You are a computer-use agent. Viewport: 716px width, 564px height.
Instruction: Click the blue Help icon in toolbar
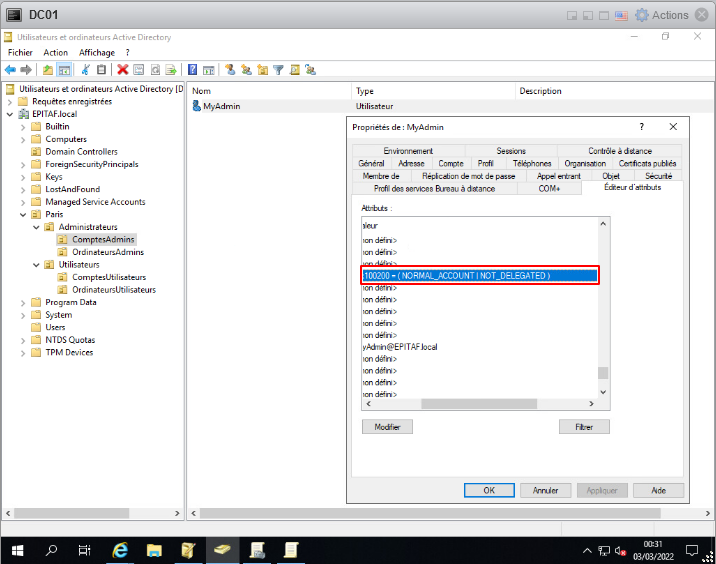coord(192,70)
